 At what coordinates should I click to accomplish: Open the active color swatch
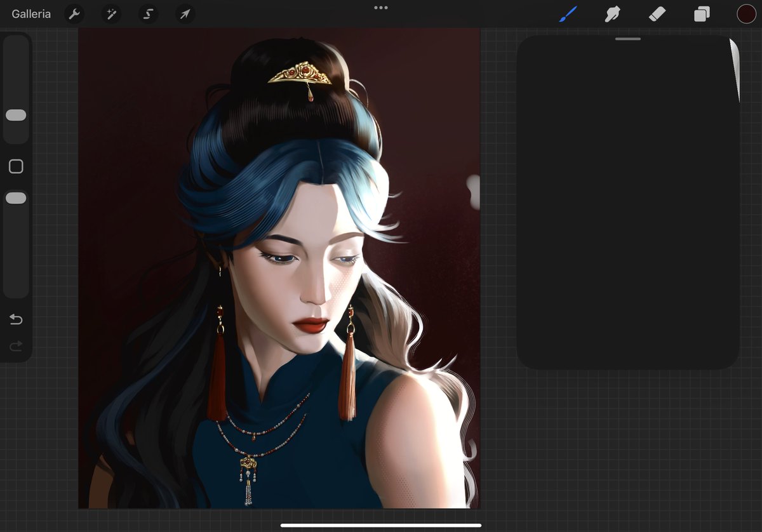click(x=746, y=14)
